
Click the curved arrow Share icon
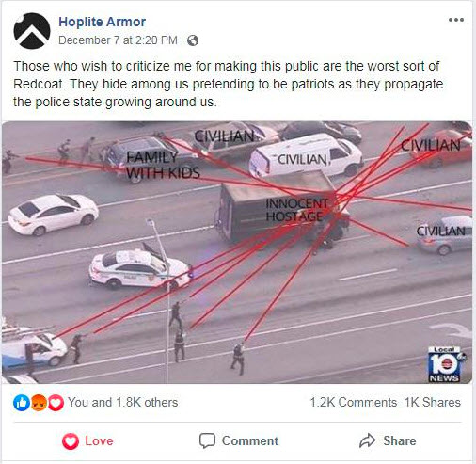pyautogui.click(x=367, y=440)
